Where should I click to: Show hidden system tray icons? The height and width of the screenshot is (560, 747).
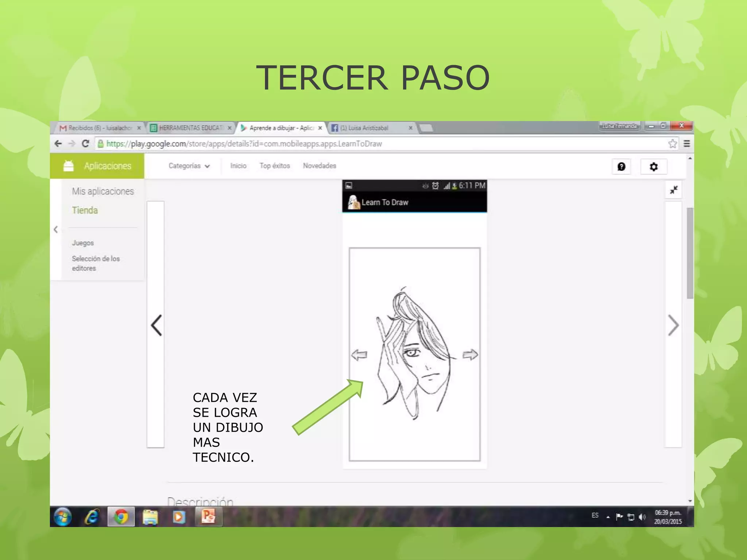(608, 517)
